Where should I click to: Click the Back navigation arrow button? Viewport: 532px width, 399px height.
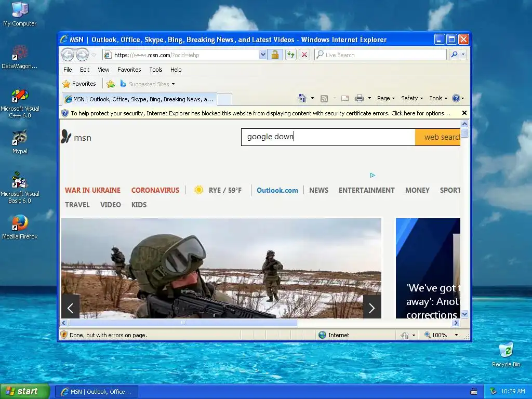pyautogui.click(x=68, y=55)
